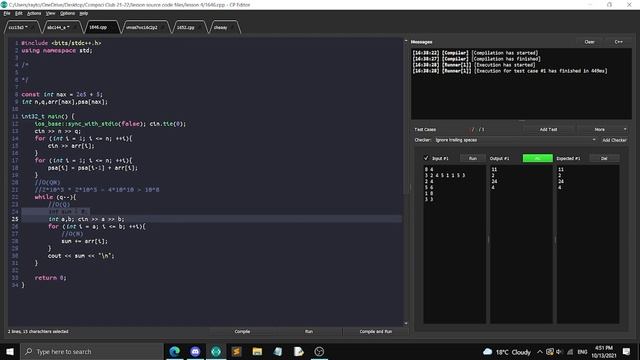Image resolution: width=640 pixels, height=360 pixels.
Task: Click the '#include <bits/stdc++.h>' code line
Action: pos(61,43)
